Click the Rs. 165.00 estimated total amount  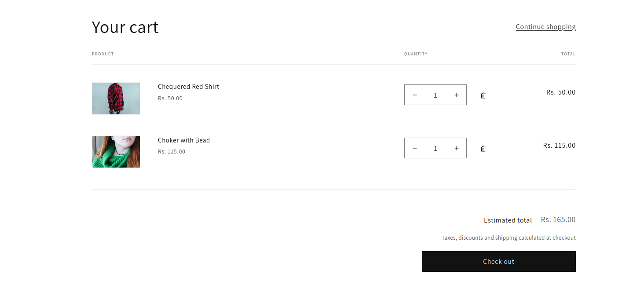point(558,219)
